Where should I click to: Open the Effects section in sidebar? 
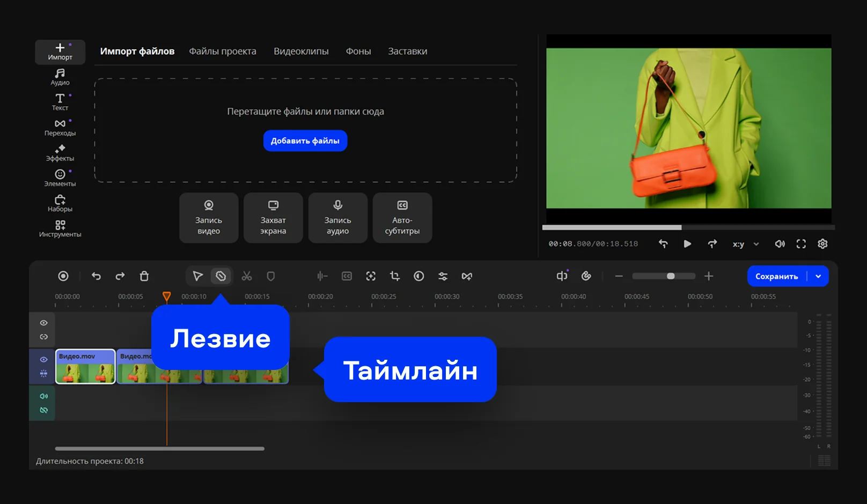point(60,153)
